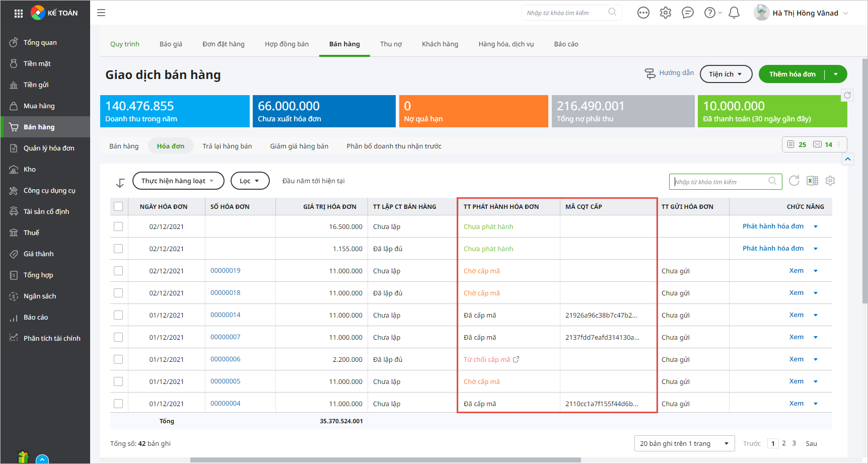Switch to the Quy trình tab
The height and width of the screenshot is (464, 868).
coord(125,44)
